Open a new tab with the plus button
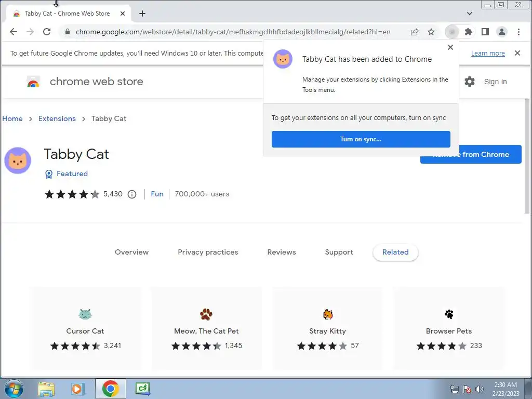Viewport: 532px width, 399px height. pyautogui.click(x=142, y=14)
